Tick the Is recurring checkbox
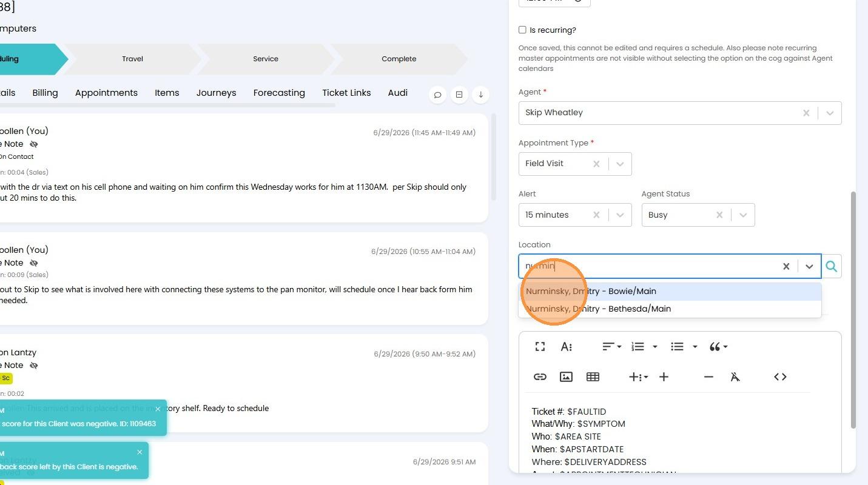The height and width of the screenshot is (485, 868). pos(522,30)
